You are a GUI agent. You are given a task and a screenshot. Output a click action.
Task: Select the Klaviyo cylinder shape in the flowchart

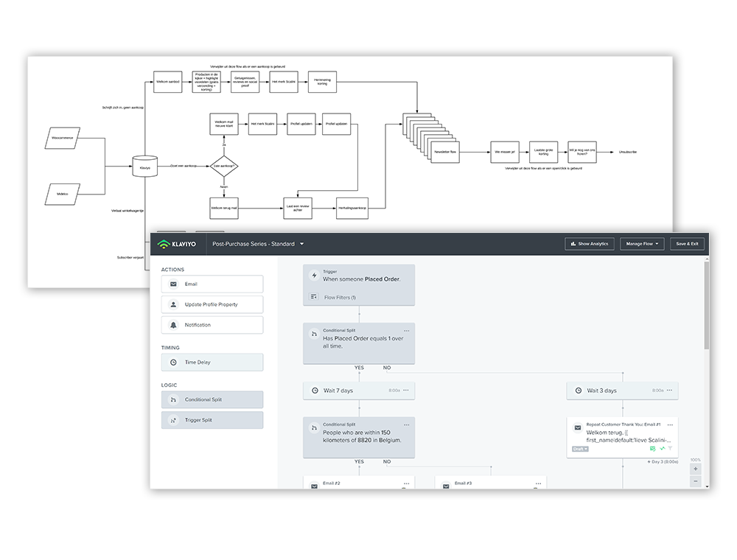(x=144, y=167)
